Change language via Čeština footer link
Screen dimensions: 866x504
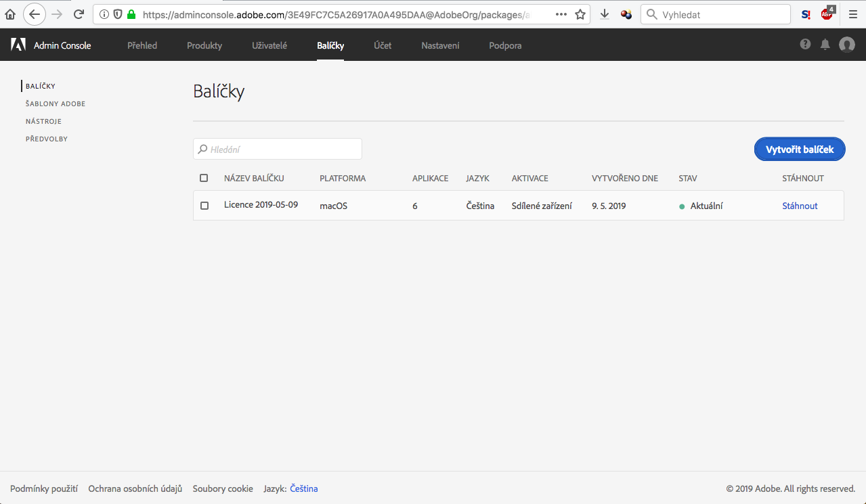304,488
